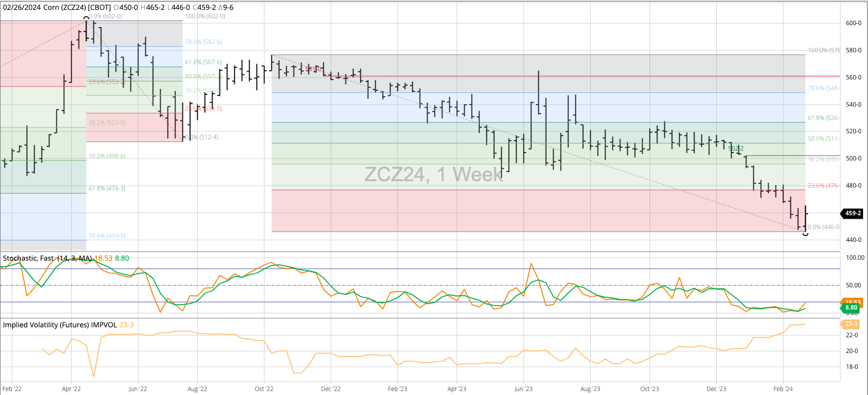Click the Fibonacci anchor handle at 446-0 low
Viewport: 868px width, 395px height.
805,233
